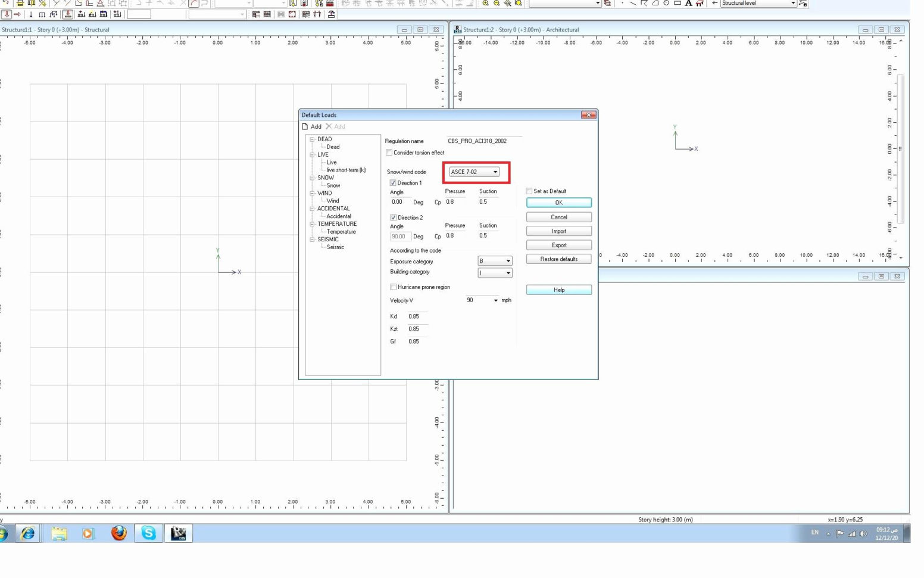Screen dimensions: 924x578
Task: Collapse the DEAD load tree node
Action: click(312, 139)
